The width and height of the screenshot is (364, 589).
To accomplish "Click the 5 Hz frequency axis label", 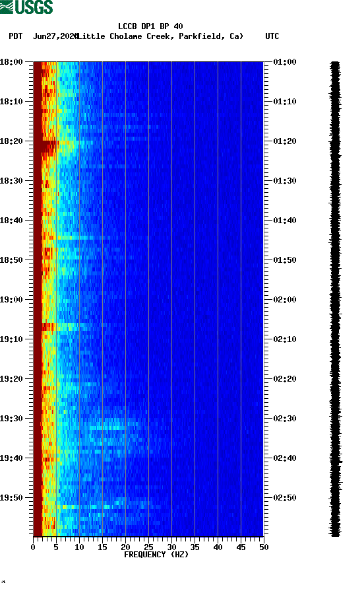I will [56, 547].
